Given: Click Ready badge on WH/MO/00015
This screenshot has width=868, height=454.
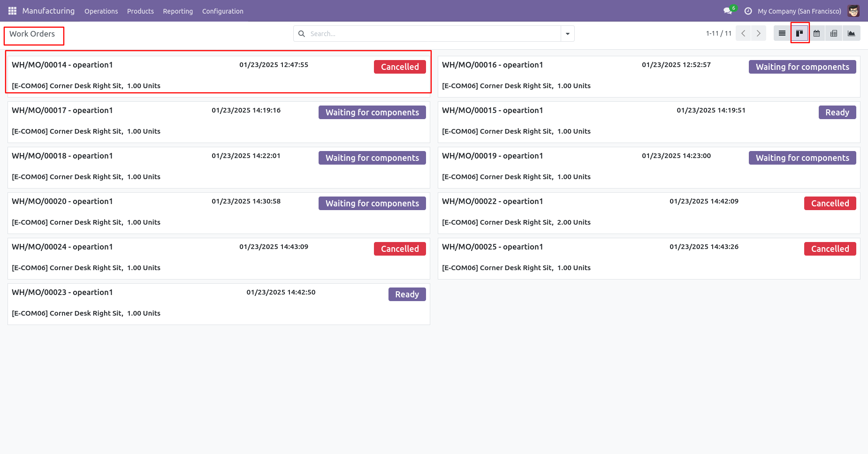Looking at the screenshot, I should 837,112.
